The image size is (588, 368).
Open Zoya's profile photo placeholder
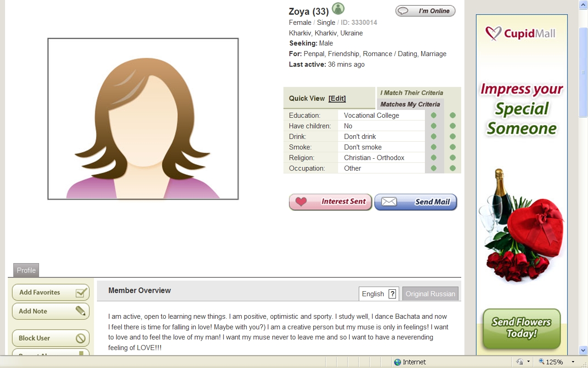[x=143, y=119]
